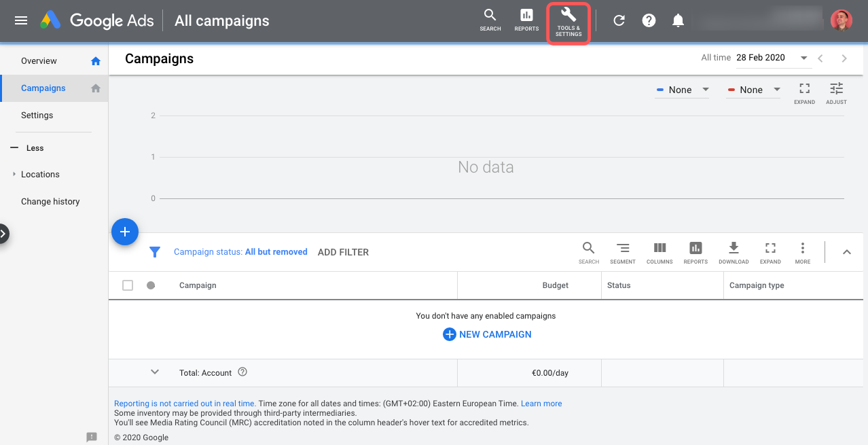The width and height of the screenshot is (868, 445).
Task: Open the notifications bell
Action: coord(678,20)
